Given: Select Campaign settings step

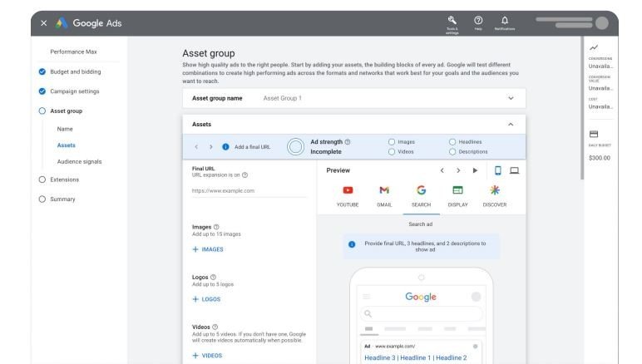Looking at the screenshot, I should [x=69, y=91].
